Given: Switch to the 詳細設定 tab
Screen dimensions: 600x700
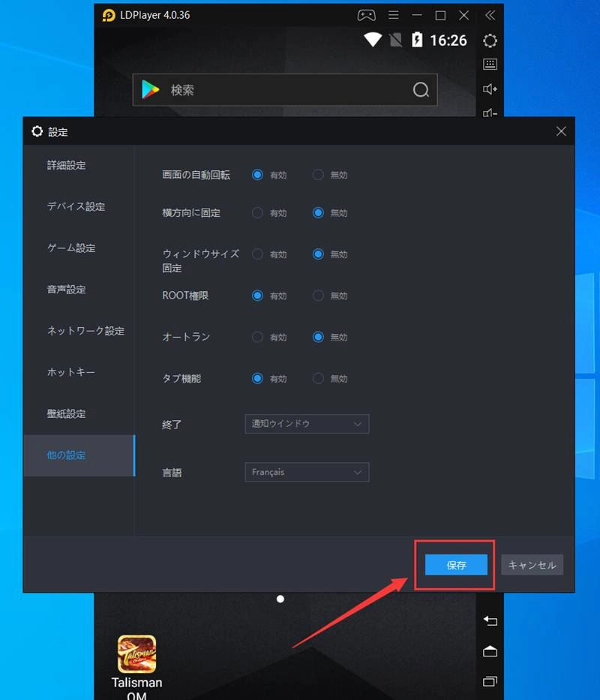Looking at the screenshot, I should (x=67, y=165).
